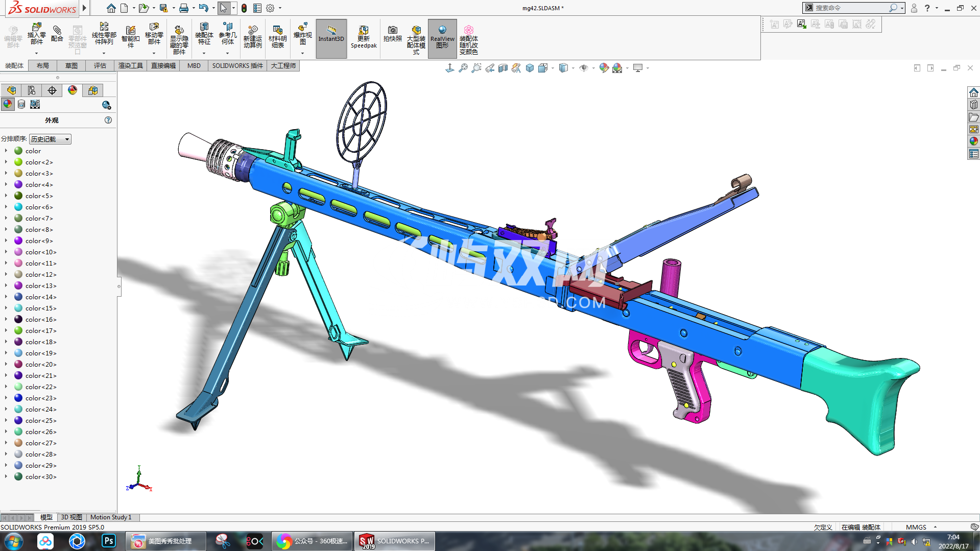Click 材料明细表 Bill of Materials icon
Screen dimensions: 980x551
[x=278, y=37]
